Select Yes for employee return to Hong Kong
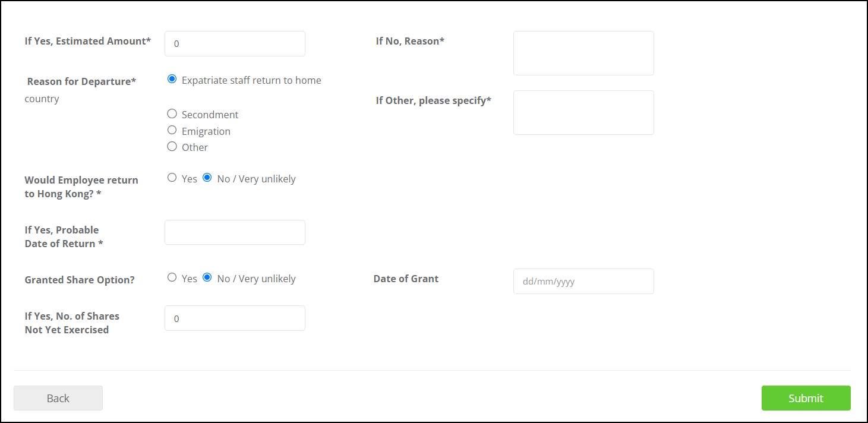This screenshot has height=423, width=868. (172, 178)
